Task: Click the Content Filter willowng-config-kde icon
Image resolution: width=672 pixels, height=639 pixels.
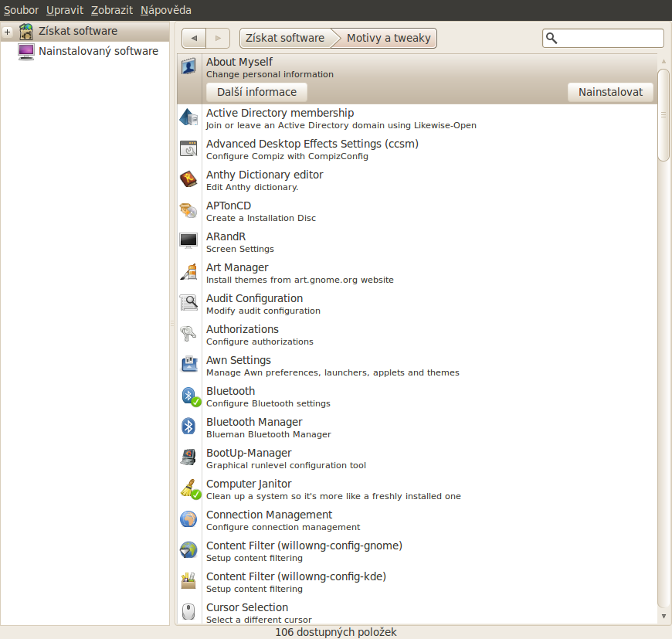Action: (188, 581)
